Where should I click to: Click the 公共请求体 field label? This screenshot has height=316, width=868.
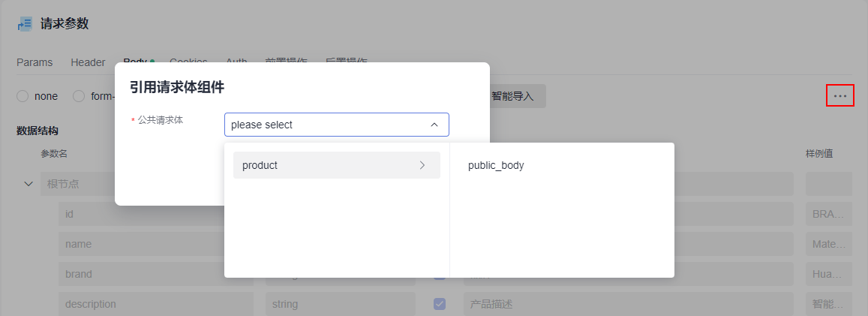coord(160,119)
